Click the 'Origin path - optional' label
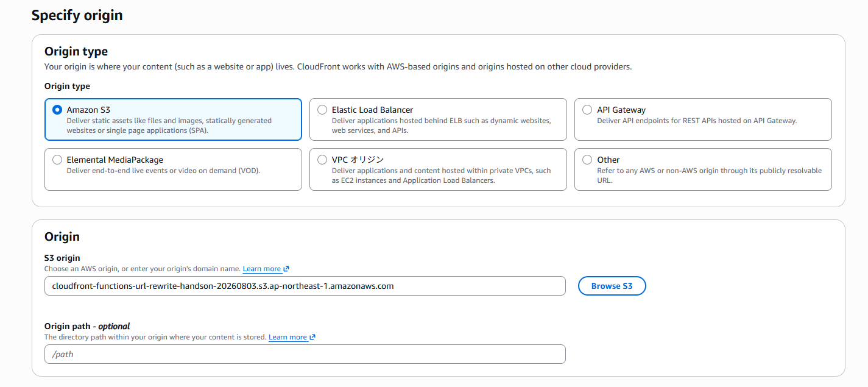This screenshot has height=387, width=868. [x=87, y=326]
